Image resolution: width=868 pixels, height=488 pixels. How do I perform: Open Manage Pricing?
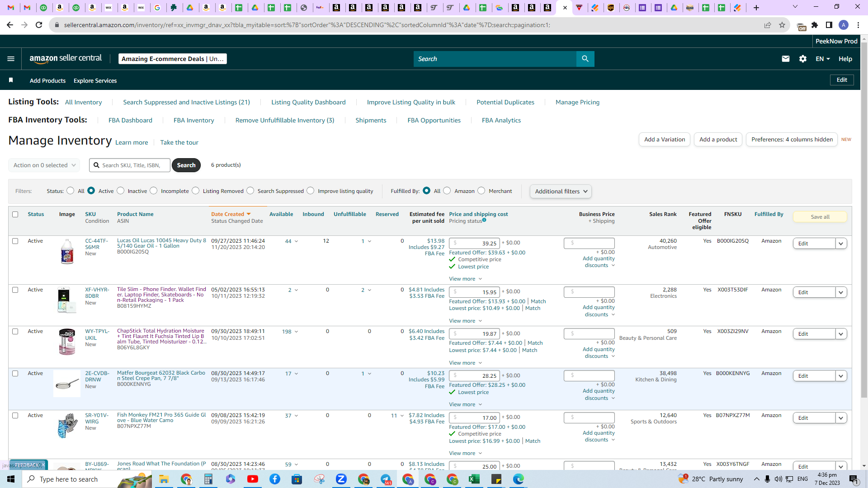[577, 102]
